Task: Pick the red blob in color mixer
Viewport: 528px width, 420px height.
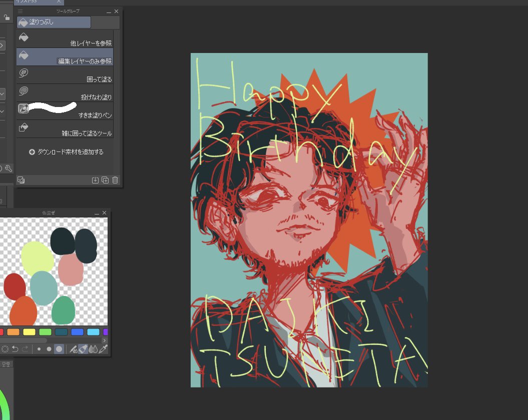Action: (x=15, y=286)
